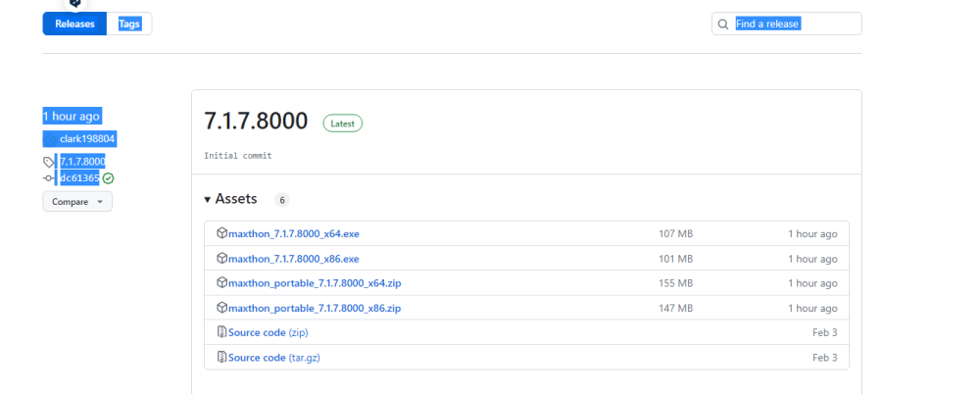
Task: Click the tag icon beside 7.1.7.8000
Action: click(49, 162)
